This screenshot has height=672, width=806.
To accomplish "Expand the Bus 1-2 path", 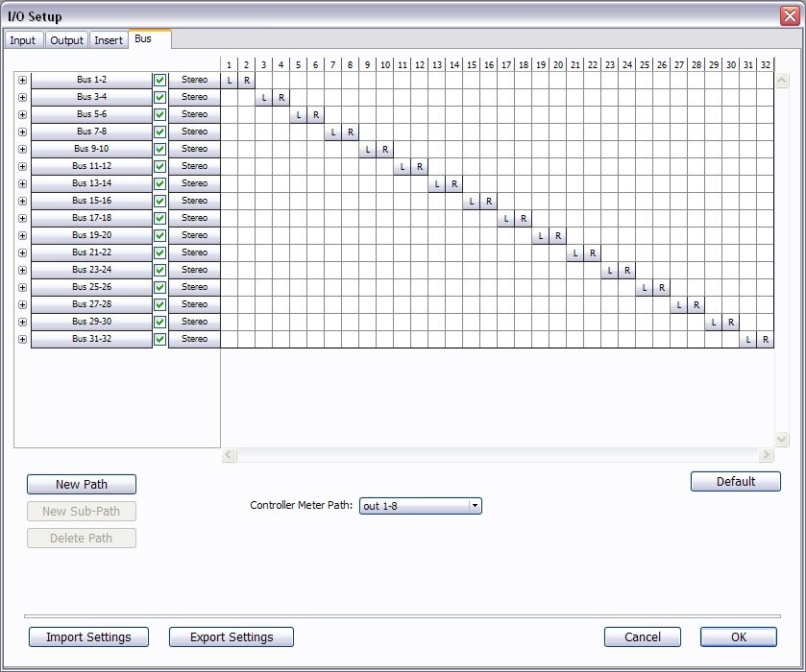I will coord(22,80).
